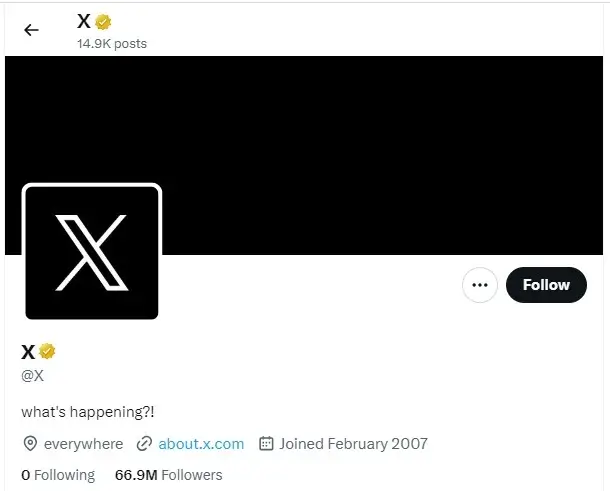Click the 14.9K posts count
Viewport: 610px width, 491px height.
click(112, 44)
